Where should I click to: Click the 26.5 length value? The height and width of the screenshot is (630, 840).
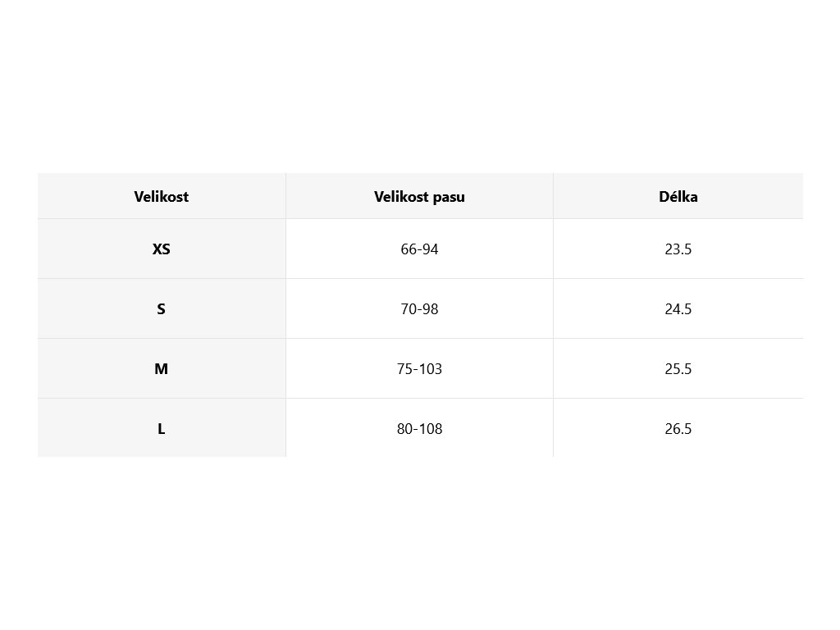(678, 429)
